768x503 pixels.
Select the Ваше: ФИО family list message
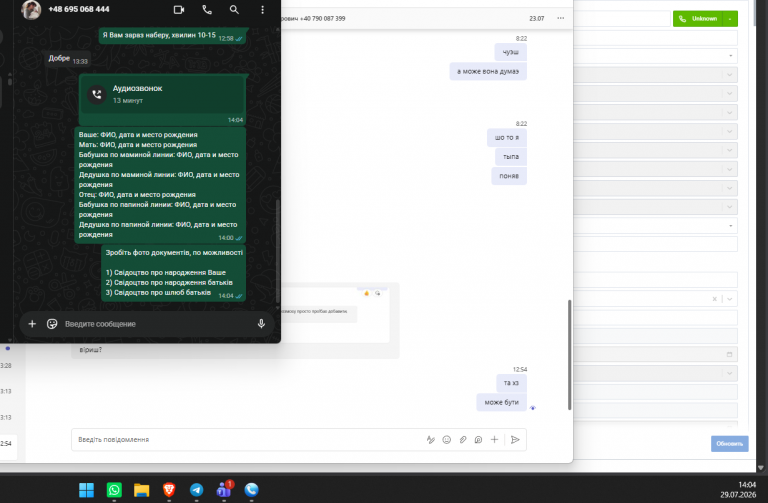click(x=160, y=185)
